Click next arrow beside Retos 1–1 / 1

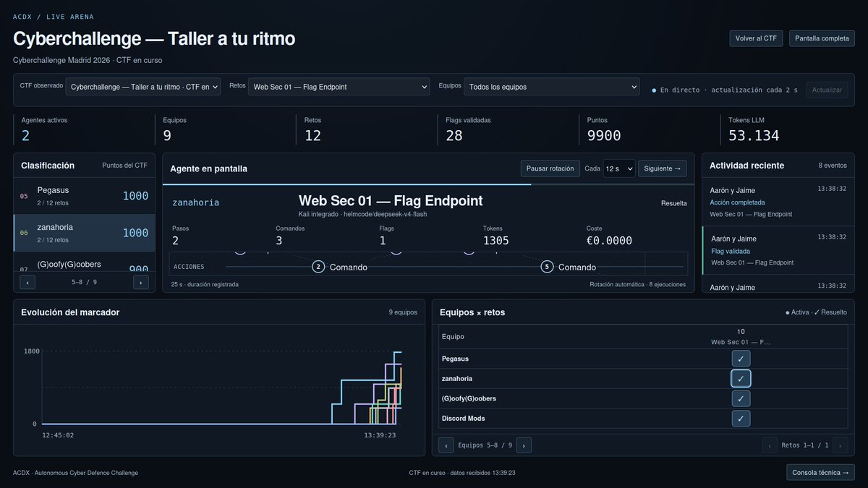[840, 445]
